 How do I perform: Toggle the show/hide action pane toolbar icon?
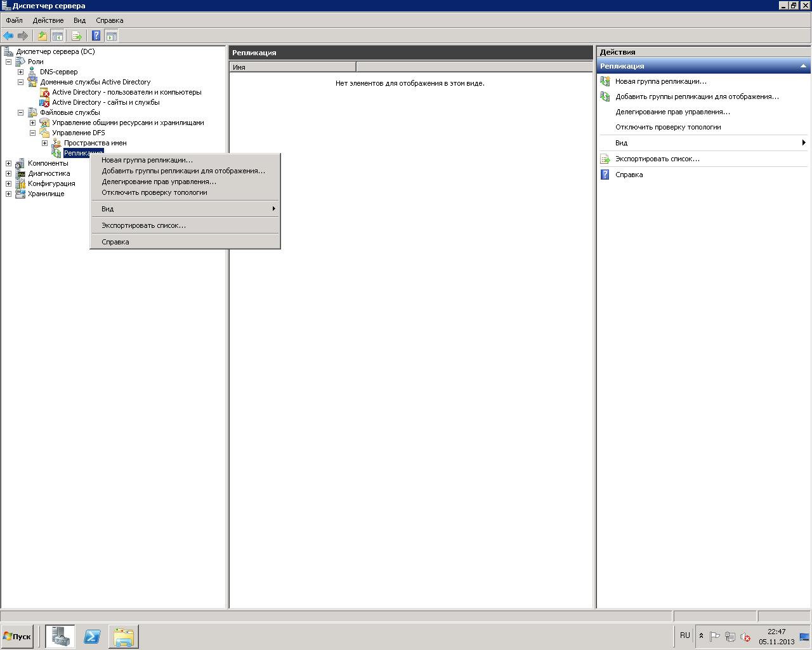tap(111, 36)
